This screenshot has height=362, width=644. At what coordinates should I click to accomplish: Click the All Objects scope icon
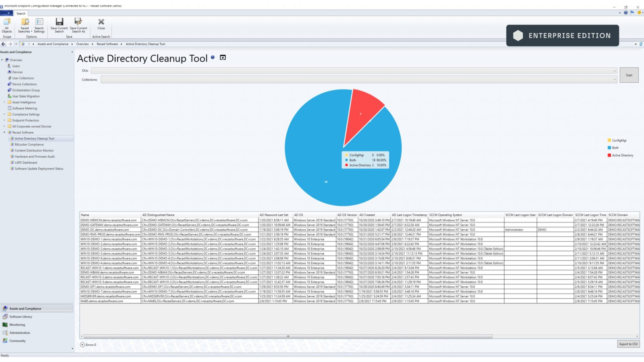(x=7, y=25)
